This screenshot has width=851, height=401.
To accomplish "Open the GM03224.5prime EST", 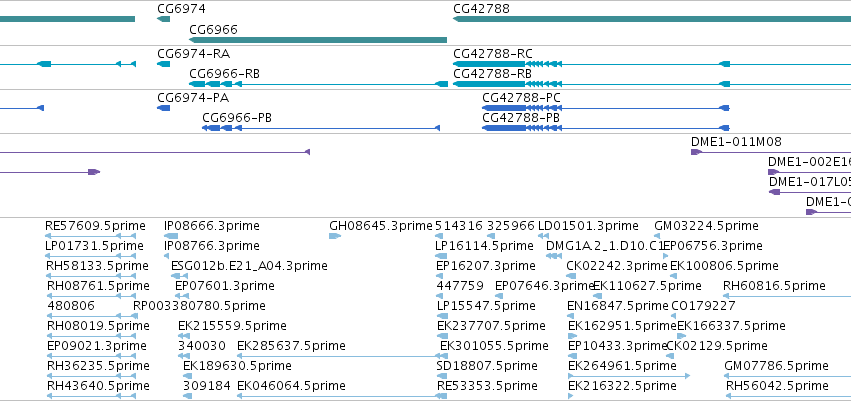I will 707,226.
